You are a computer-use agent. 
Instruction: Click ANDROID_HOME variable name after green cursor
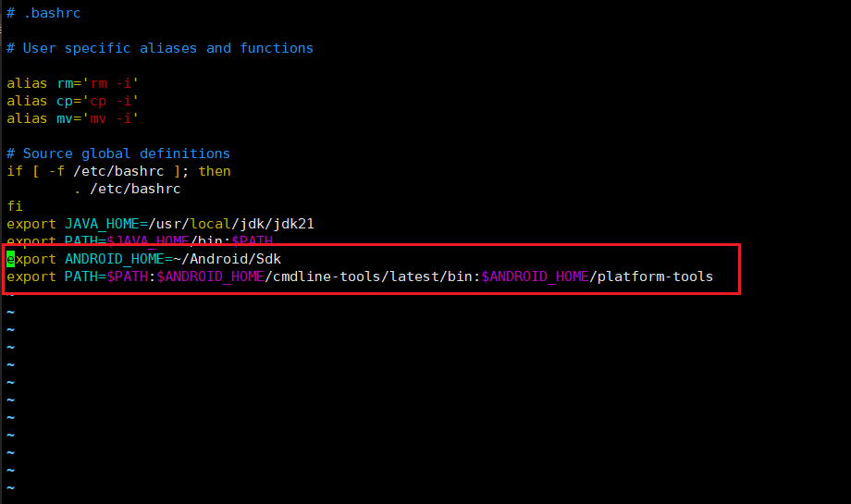coord(115,259)
